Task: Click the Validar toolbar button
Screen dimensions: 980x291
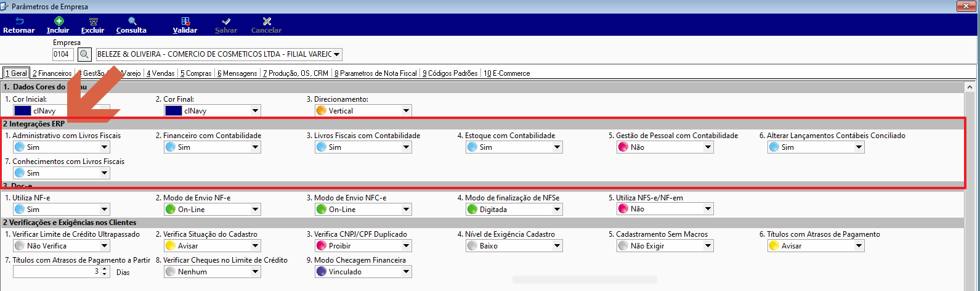Action: tap(185, 25)
